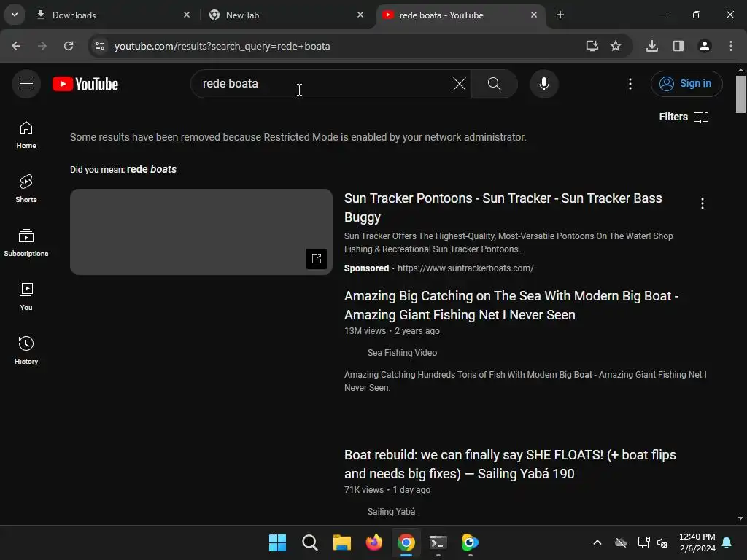The height and width of the screenshot is (560, 747).
Task: Open Chrome downloads icon
Action: point(652,46)
